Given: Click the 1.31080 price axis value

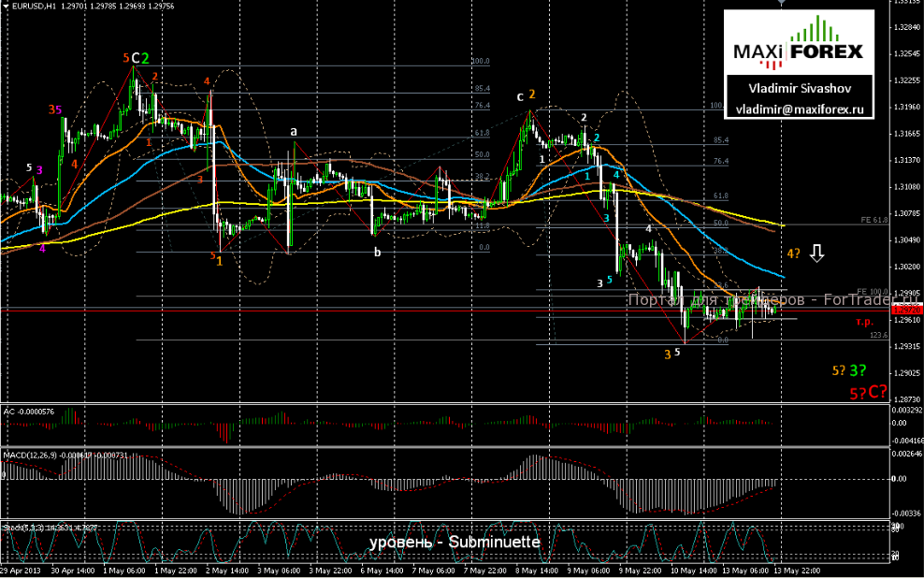Looking at the screenshot, I should click(x=907, y=187).
